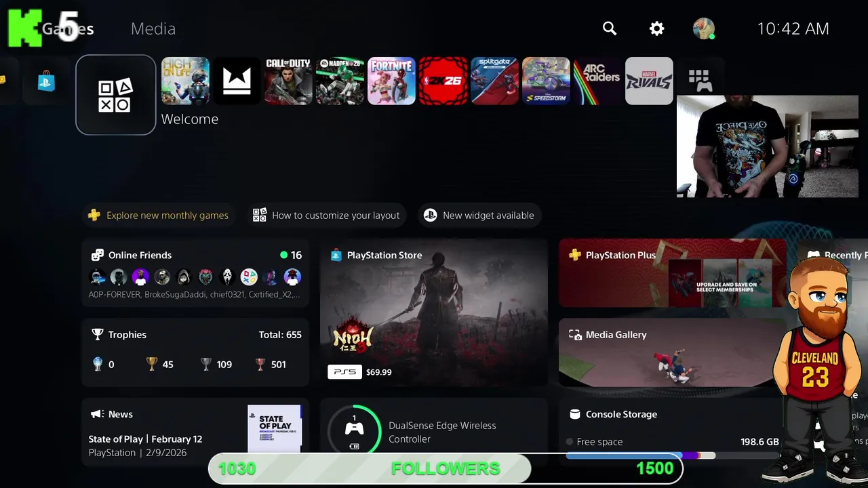
Task: Select the bronze trophy count 501
Action: coord(271,365)
